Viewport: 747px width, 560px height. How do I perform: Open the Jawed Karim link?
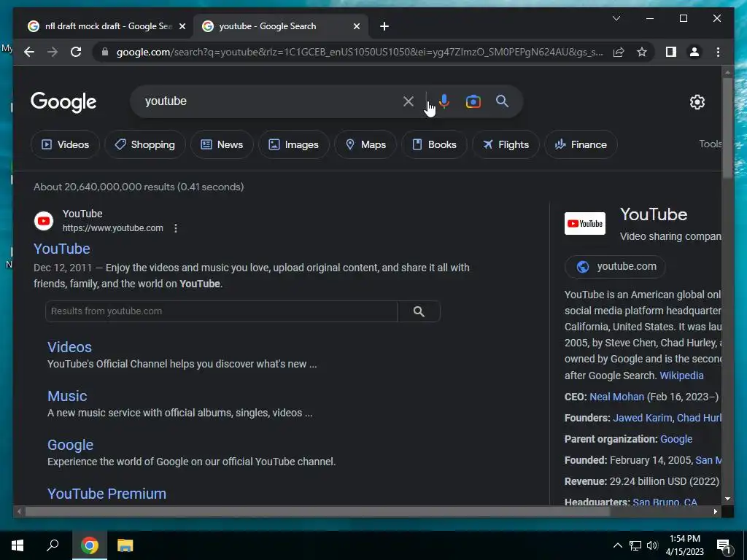tap(642, 418)
